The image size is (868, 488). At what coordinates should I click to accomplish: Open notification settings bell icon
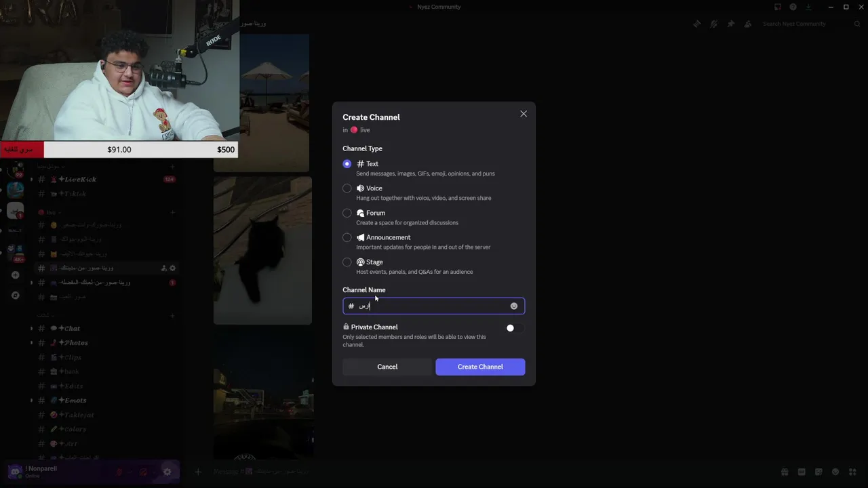(x=713, y=24)
